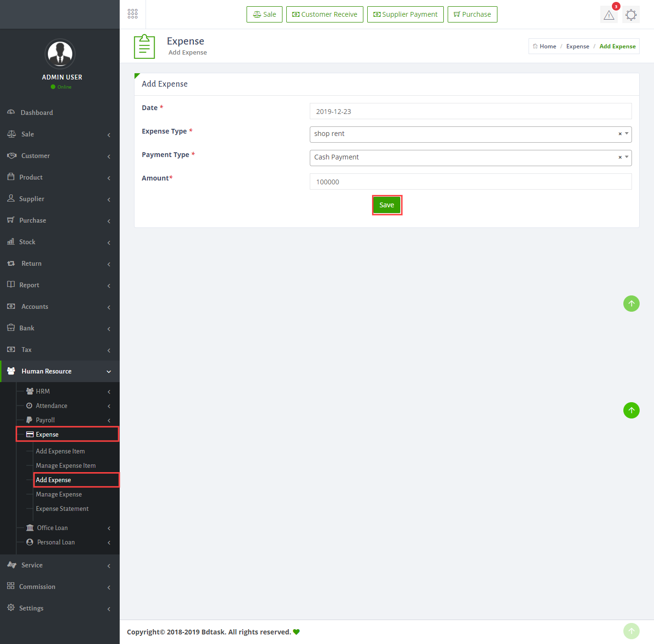The height and width of the screenshot is (644, 654).
Task: Click into the Amount input field
Action: [470, 181]
